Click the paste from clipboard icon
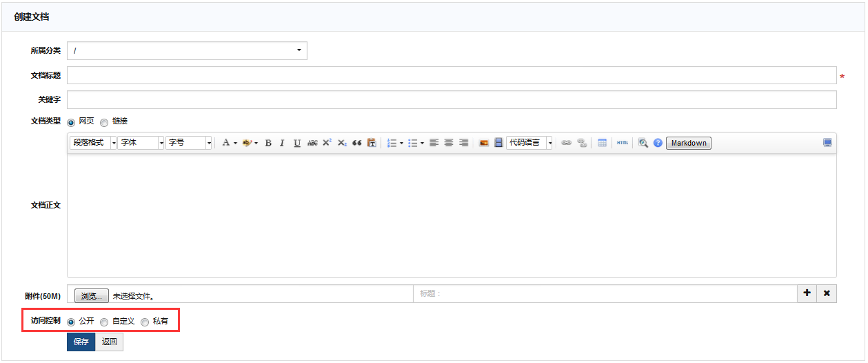 [x=372, y=143]
